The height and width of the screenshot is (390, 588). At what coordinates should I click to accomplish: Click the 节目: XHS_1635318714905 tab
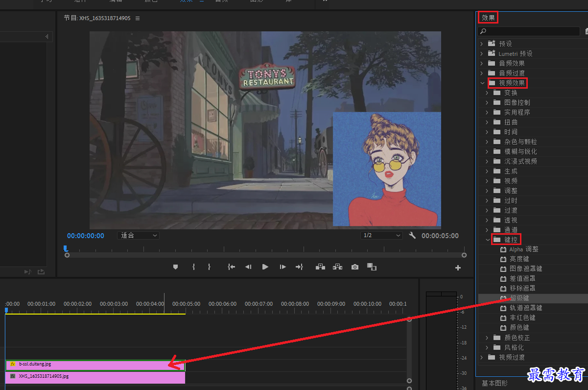click(x=97, y=18)
